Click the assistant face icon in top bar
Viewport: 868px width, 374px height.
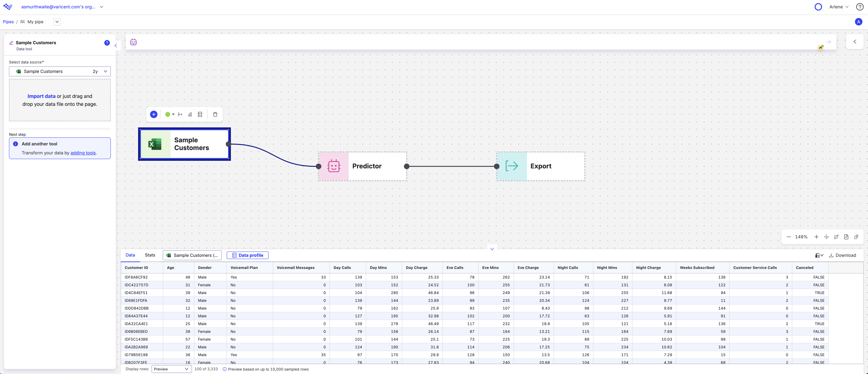pyautogui.click(x=133, y=42)
